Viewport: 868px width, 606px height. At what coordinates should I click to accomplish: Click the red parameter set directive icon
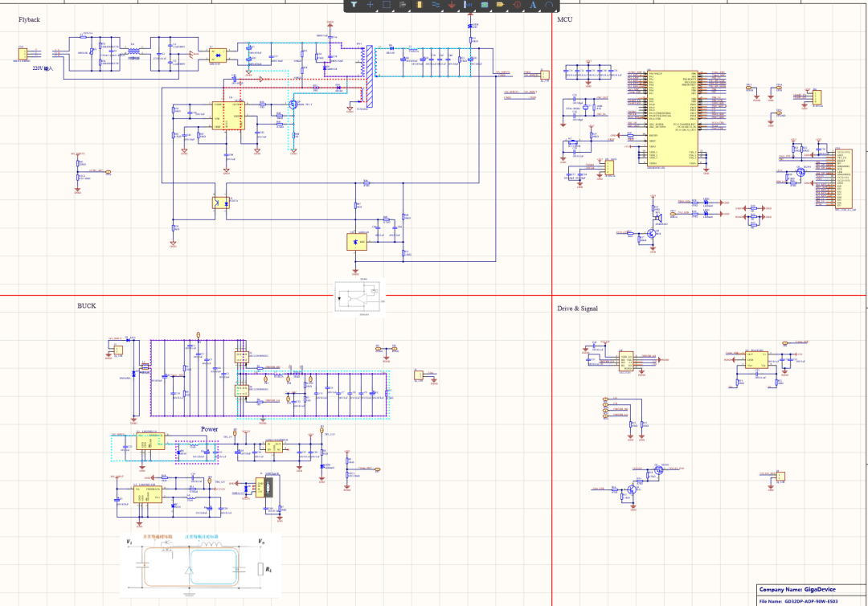[517, 5]
